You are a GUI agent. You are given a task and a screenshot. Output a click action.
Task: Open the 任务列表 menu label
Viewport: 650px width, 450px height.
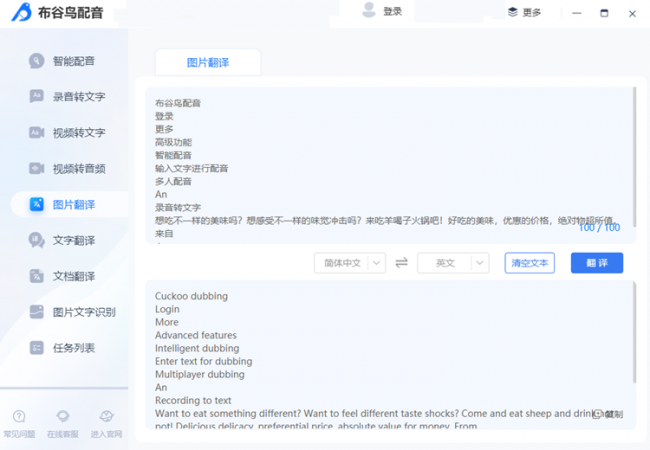click(x=74, y=348)
